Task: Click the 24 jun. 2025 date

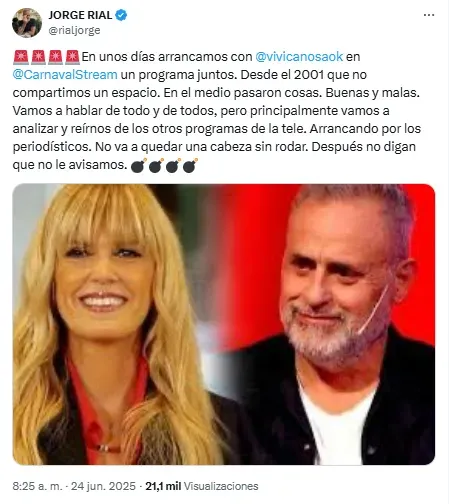Action: pyautogui.click(x=103, y=486)
